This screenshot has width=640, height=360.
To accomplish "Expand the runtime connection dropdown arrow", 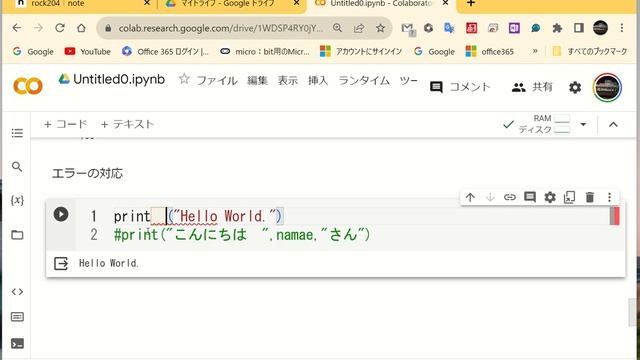I will pos(583,124).
